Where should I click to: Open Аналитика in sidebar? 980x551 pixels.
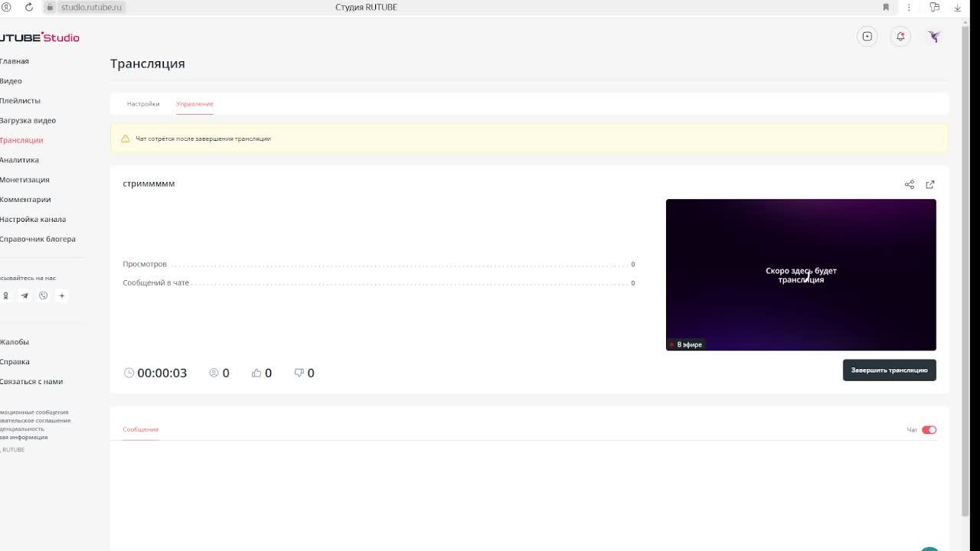point(19,161)
